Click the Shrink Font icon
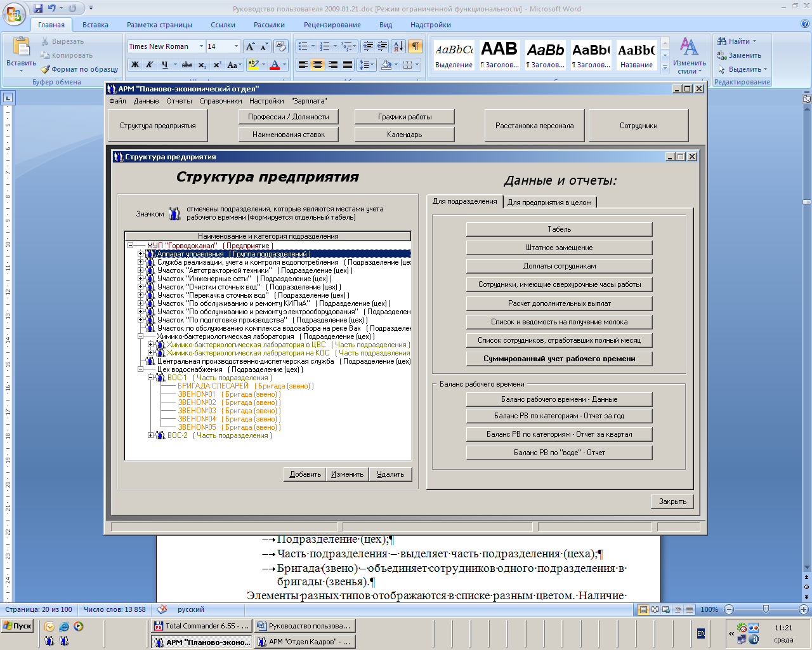The image size is (812, 650). (264, 46)
